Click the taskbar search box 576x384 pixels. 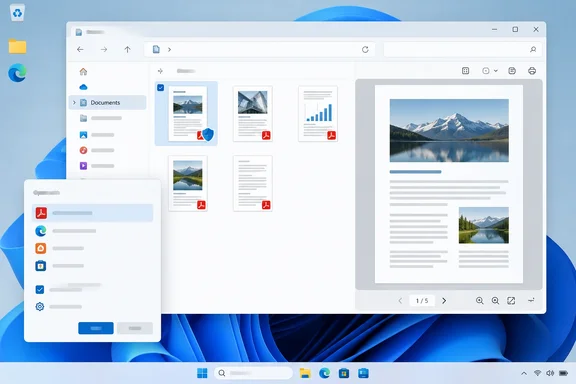[x=253, y=373]
